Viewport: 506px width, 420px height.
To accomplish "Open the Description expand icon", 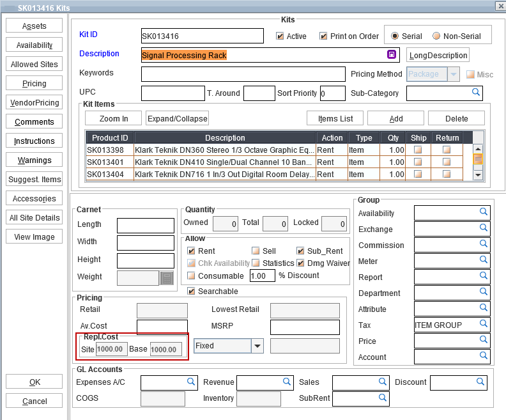I will pyautogui.click(x=392, y=55).
